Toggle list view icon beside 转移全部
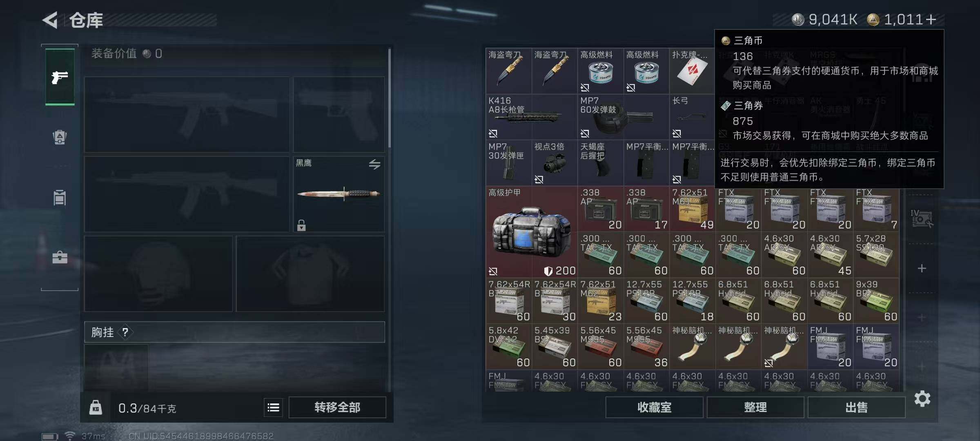980x441 pixels. coord(273,408)
